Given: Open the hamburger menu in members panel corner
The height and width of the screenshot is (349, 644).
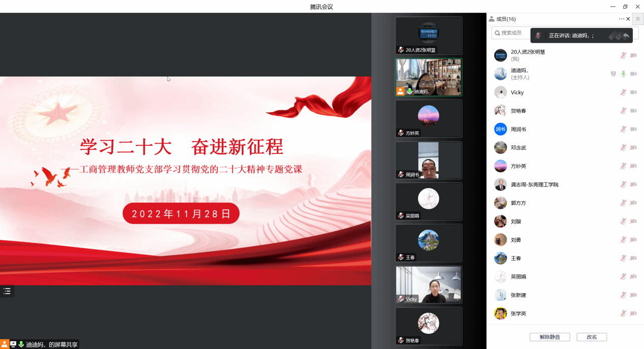Looking at the screenshot, I should (637, 19).
